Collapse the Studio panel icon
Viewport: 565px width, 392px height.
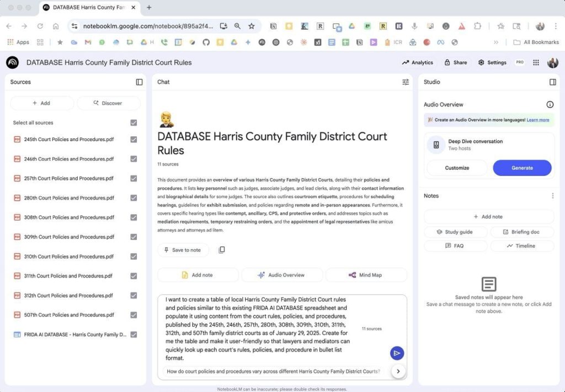[x=552, y=82]
